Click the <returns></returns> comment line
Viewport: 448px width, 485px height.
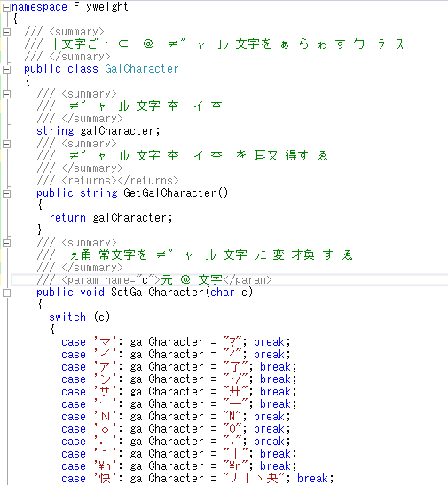click(x=107, y=181)
